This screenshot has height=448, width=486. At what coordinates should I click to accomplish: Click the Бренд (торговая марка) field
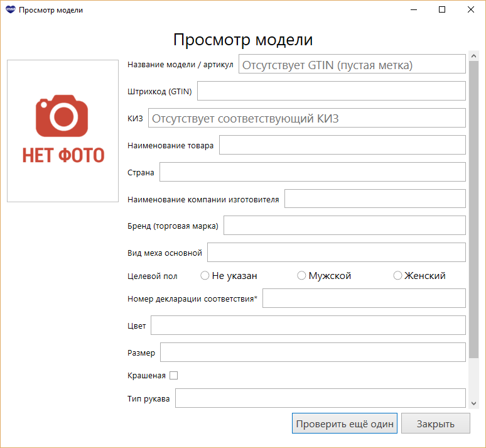coord(345,225)
